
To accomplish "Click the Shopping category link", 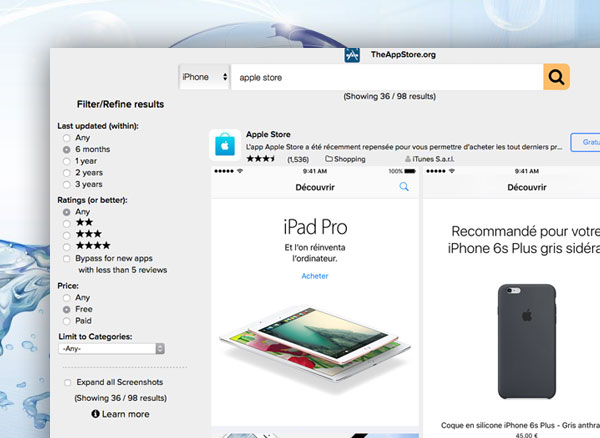I will [x=350, y=159].
